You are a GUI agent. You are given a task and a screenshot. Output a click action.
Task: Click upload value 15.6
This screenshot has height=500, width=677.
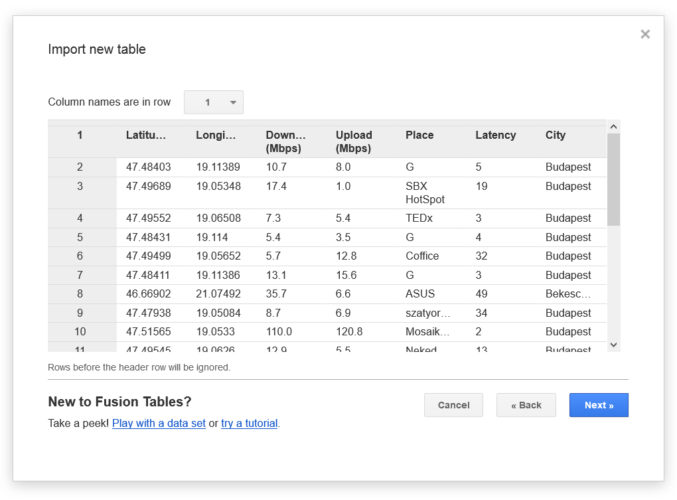pos(346,275)
